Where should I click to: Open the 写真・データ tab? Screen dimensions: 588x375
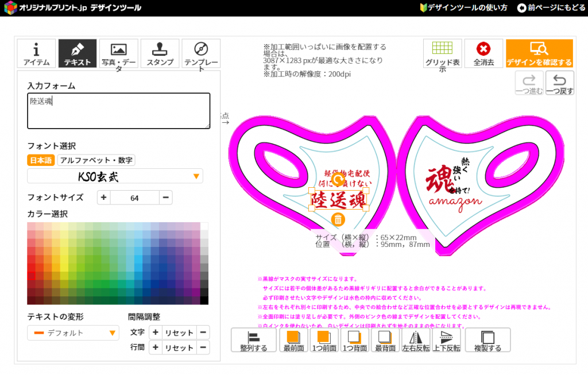pyautogui.click(x=118, y=53)
